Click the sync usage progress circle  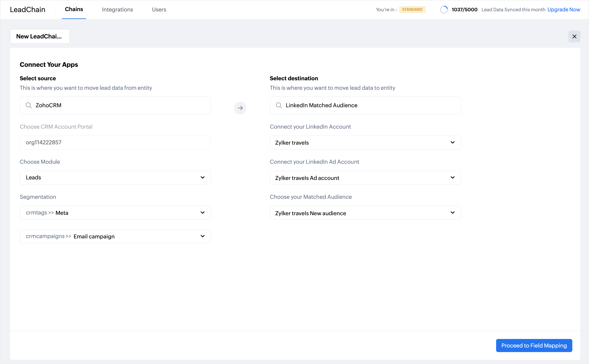point(444,10)
